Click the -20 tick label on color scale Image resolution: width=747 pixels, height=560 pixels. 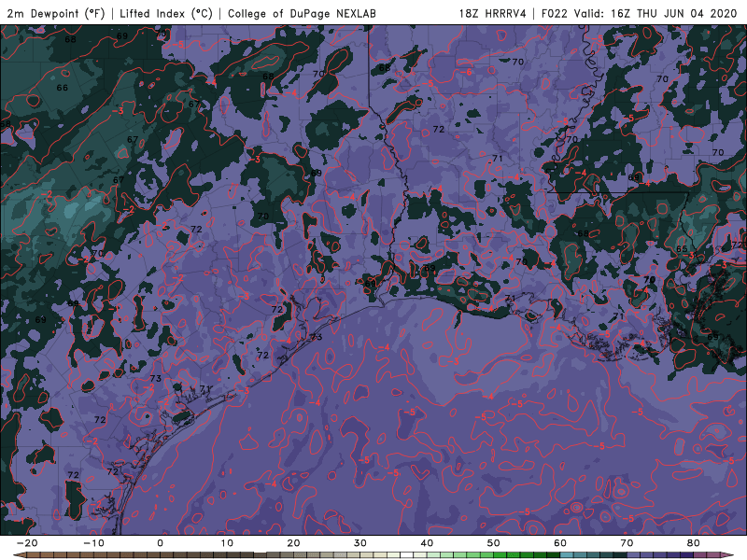[27, 543]
